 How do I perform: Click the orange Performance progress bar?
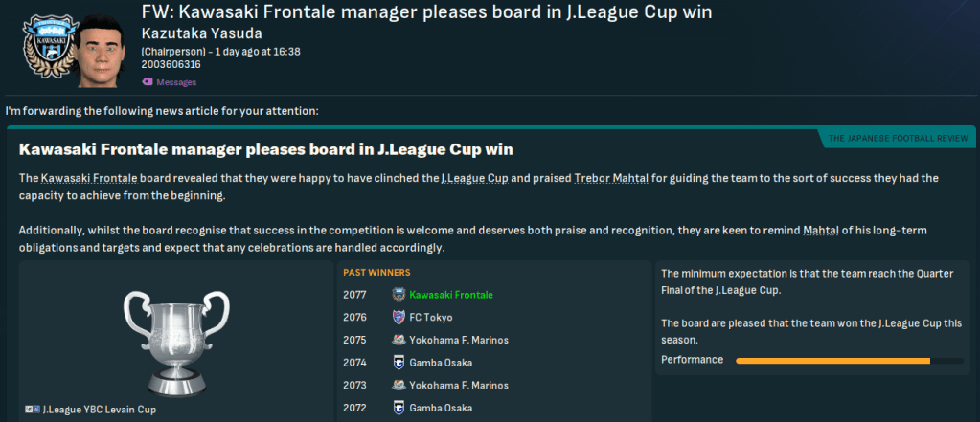click(x=832, y=361)
